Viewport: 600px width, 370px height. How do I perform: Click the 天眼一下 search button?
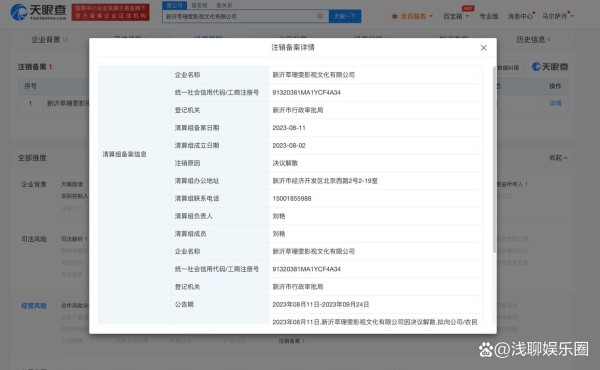pyautogui.click(x=345, y=16)
